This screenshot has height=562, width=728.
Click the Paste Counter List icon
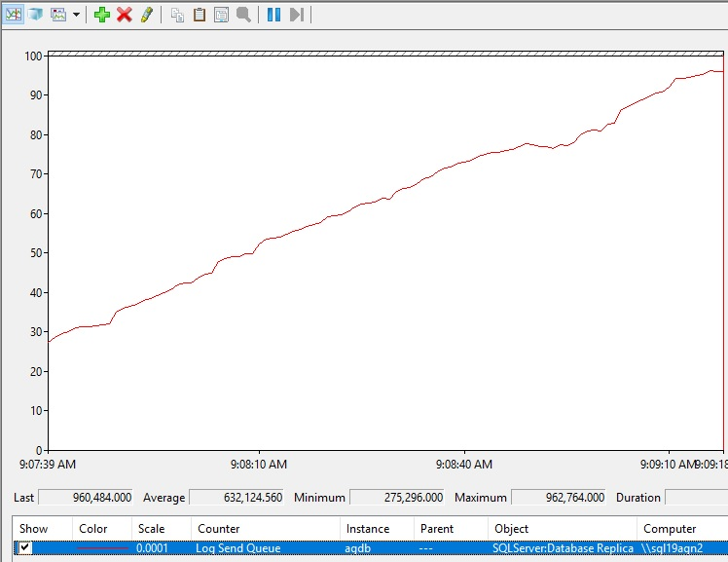pos(199,15)
